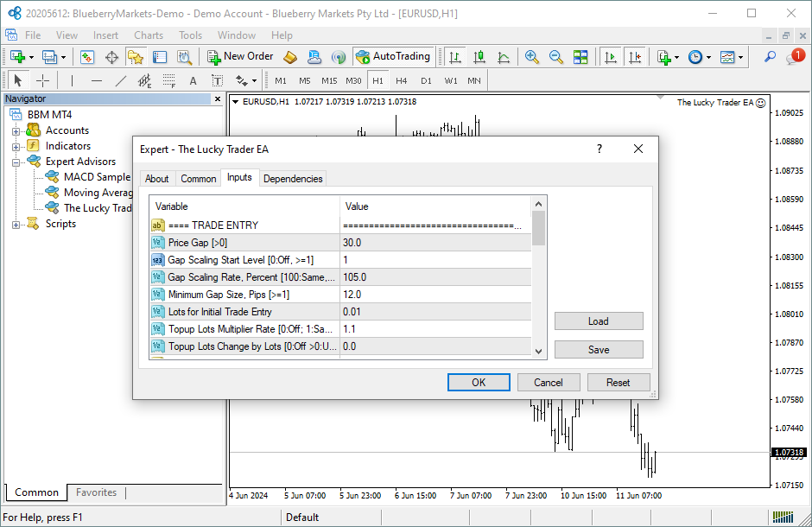Switch chart to bar chart
Image resolution: width=812 pixels, height=527 pixels.
pyautogui.click(x=455, y=56)
